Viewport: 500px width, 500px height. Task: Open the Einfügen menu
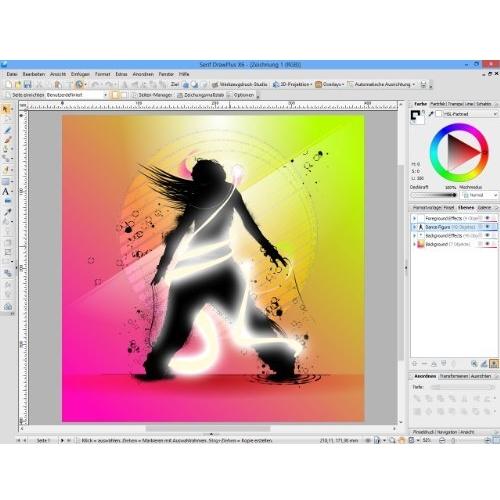coord(80,74)
